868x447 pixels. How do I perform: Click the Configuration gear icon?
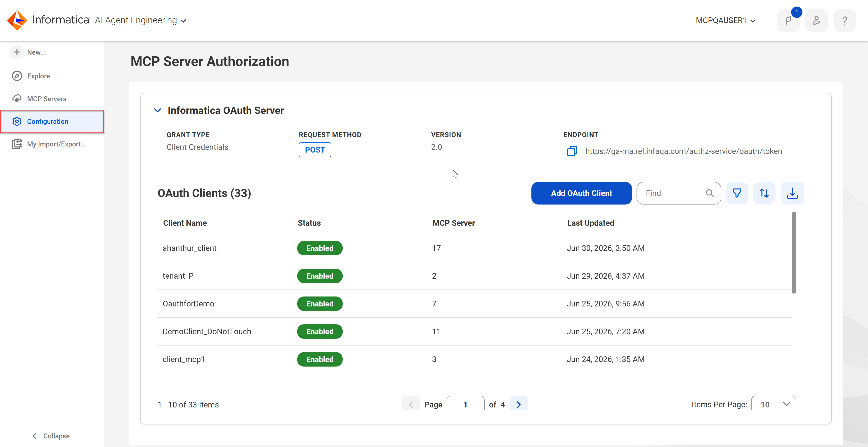point(17,121)
